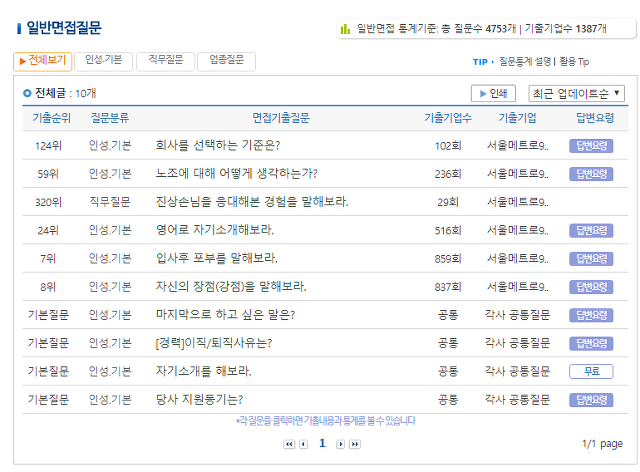The height and width of the screenshot is (472, 640).
Task: Click 답변요령 button for 회사를 선택하는 기준은 row
Action: (591, 146)
